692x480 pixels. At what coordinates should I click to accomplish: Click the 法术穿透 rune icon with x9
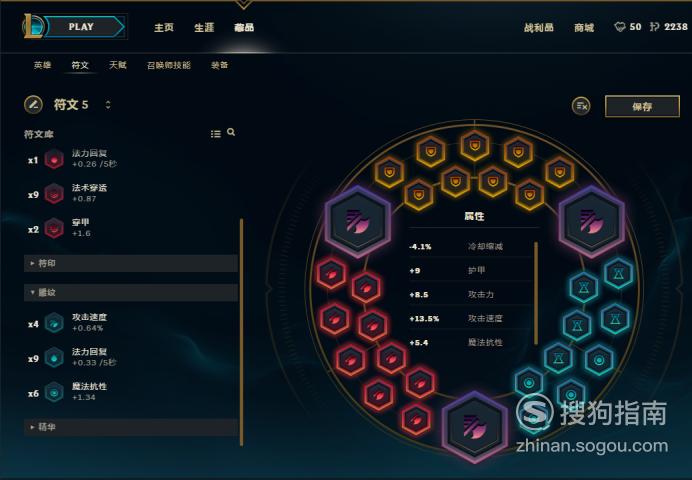tap(54, 194)
